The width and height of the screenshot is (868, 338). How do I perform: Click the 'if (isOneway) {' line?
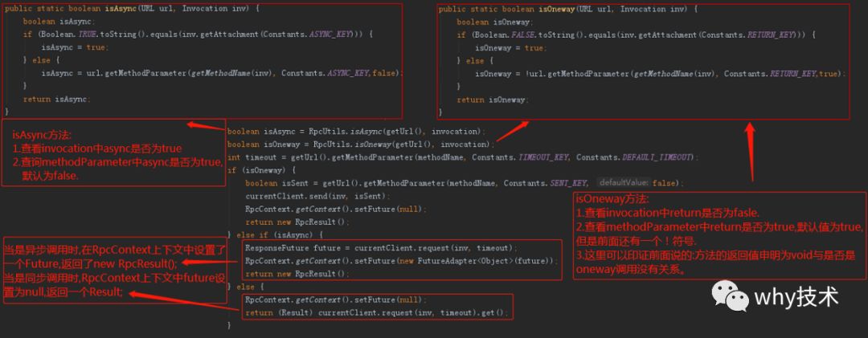261,170
